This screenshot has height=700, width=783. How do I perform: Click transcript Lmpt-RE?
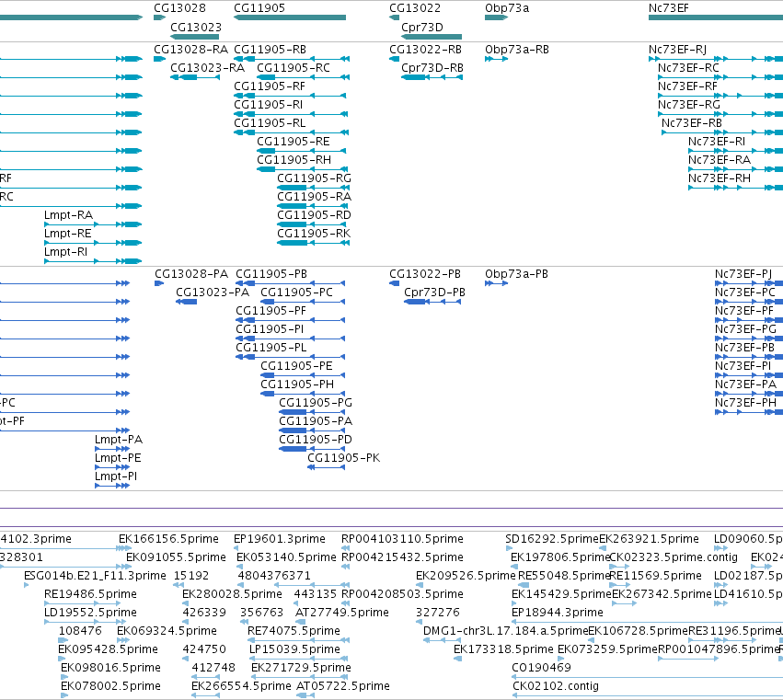point(68,234)
